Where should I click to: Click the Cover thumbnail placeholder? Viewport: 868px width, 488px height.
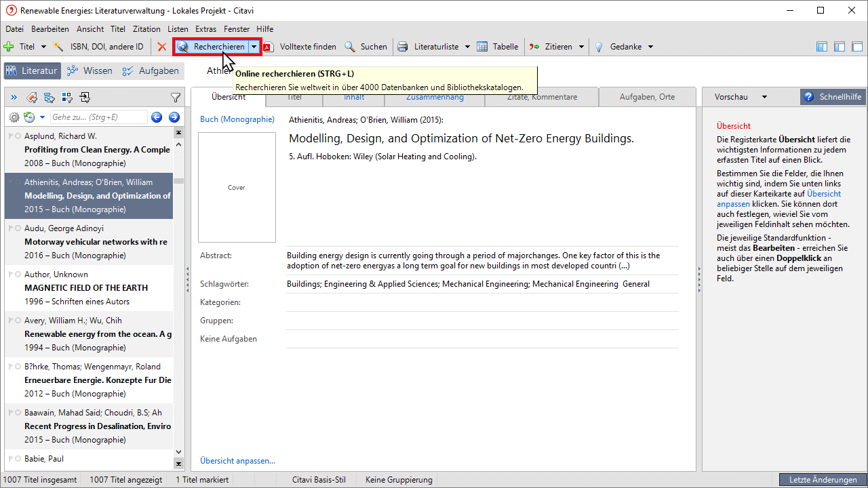point(237,187)
